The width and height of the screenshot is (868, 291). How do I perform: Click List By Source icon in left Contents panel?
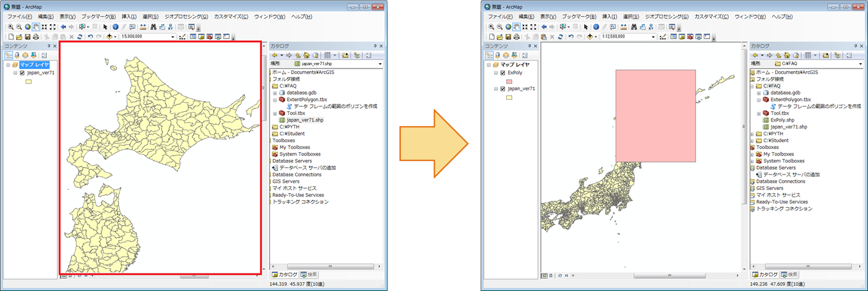17,56
